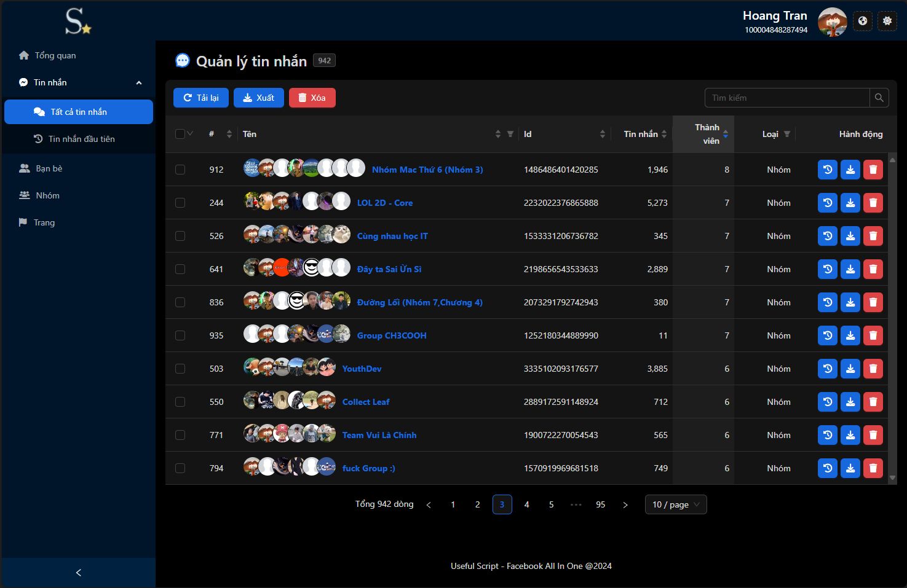This screenshot has height=588, width=907.
Task: Delete the Cùng nhau học IT conversation
Action: tap(873, 236)
